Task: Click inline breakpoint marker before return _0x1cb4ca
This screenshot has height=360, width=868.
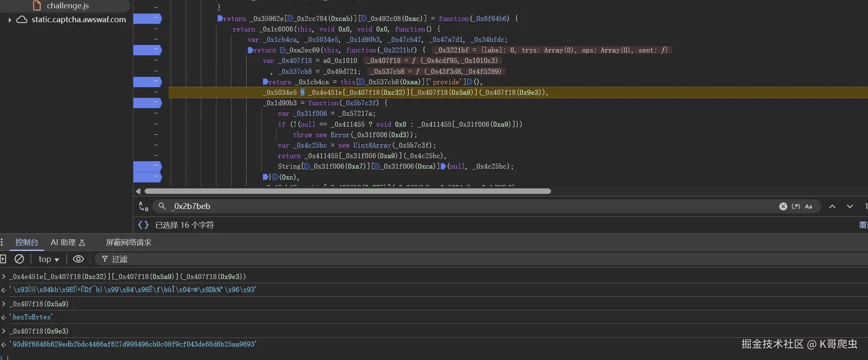Action: [x=265, y=82]
